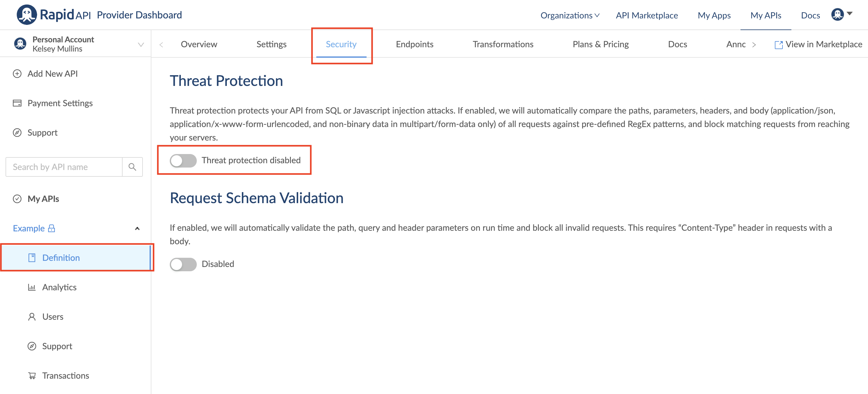
Task: Open the Plans & Pricing tab
Action: (x=600, y=44)
